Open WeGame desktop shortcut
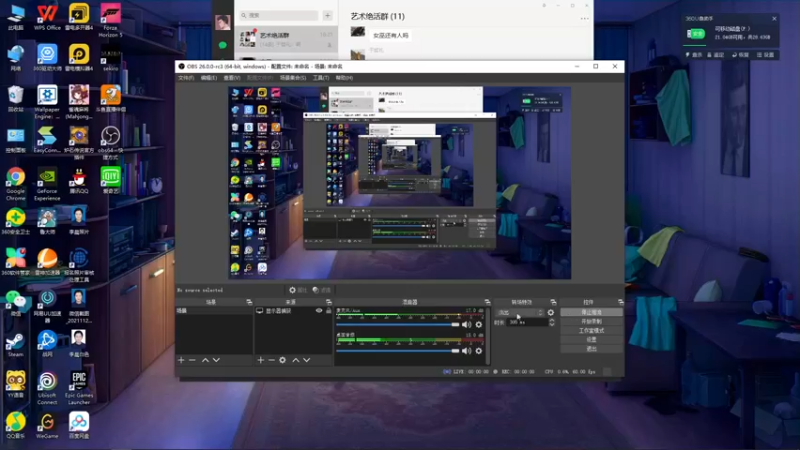This screenshot has height=450, width=800. [47, 426]
